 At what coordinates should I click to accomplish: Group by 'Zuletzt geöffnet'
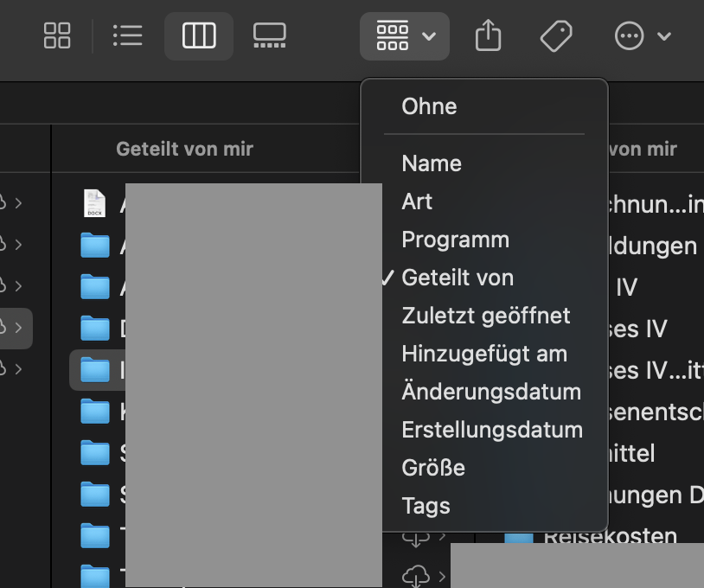pos(486,316)
